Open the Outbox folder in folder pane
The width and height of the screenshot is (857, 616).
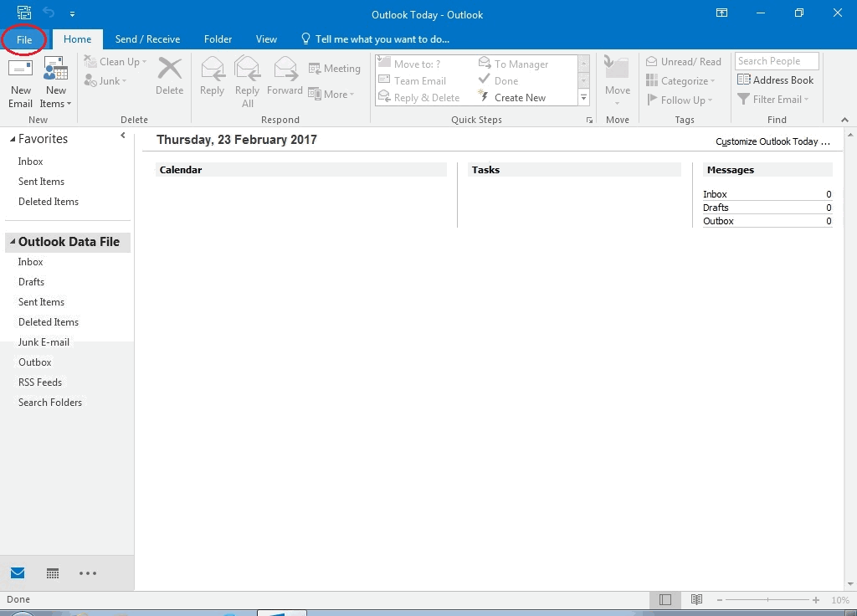point(35,362)
